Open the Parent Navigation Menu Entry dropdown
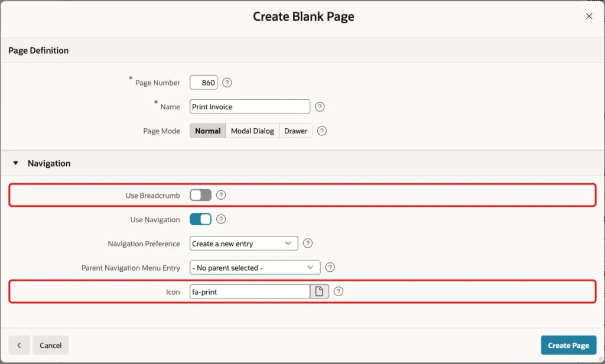Screen dimensions: 605x364 coord(255,267)
